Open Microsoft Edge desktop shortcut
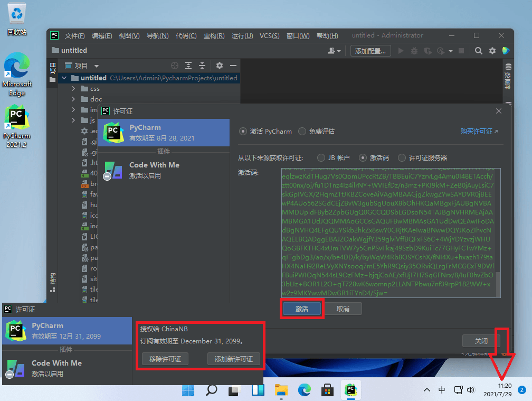The width and height of the screenshot is (532, 401). point(17,74)
